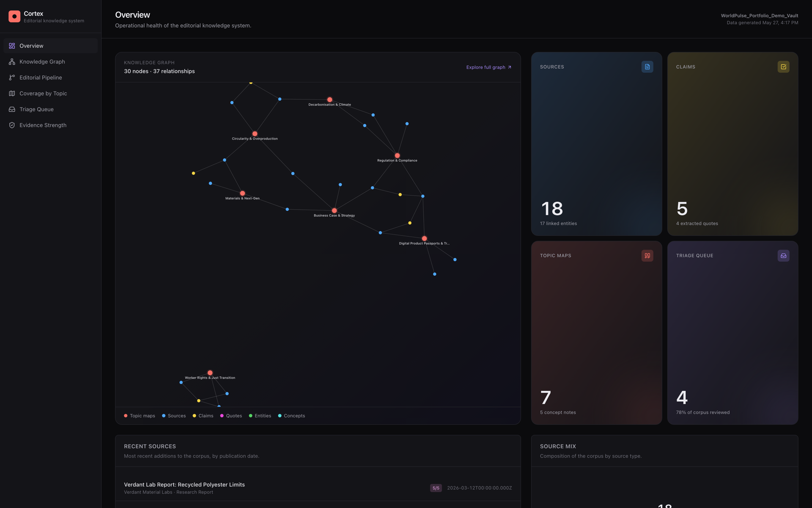This screenshot has width=812, height=508.
Task: Click the Explore full graph link
Action: tap(489, 67)
